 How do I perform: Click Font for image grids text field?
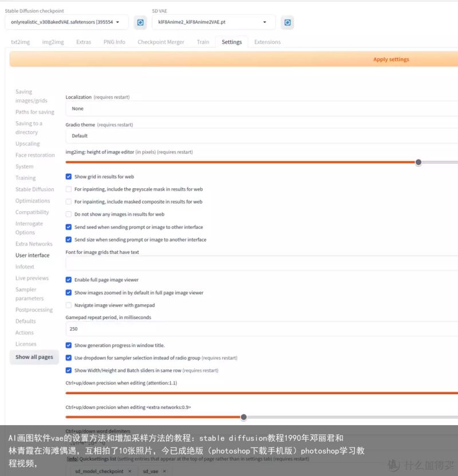click(262, 264)
